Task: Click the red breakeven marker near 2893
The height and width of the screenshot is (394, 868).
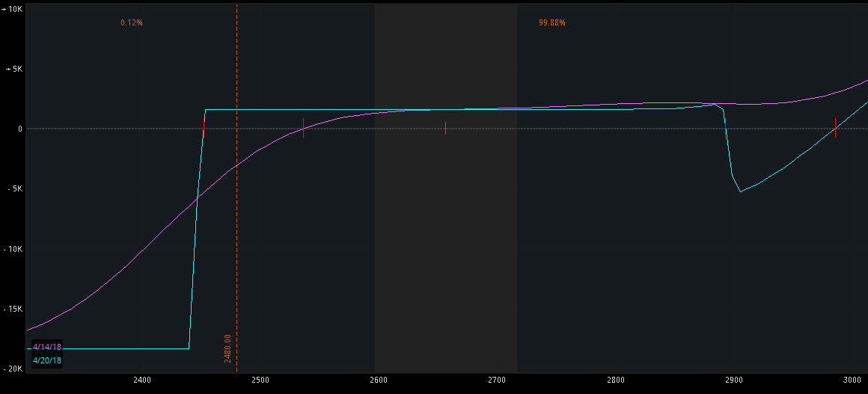Action: point(725,129)
